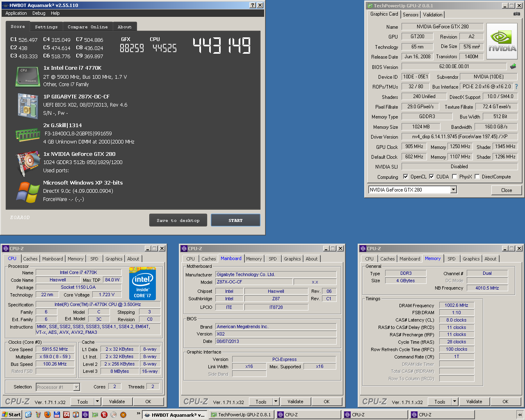Click the Tools button in CPU-Z Memory timings window

click(x=440, y=402)
